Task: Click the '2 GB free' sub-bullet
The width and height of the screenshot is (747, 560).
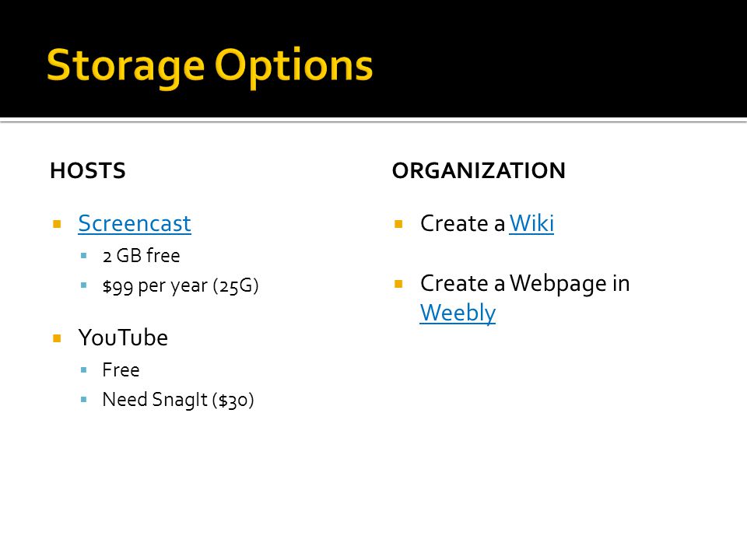Action: 142,256
